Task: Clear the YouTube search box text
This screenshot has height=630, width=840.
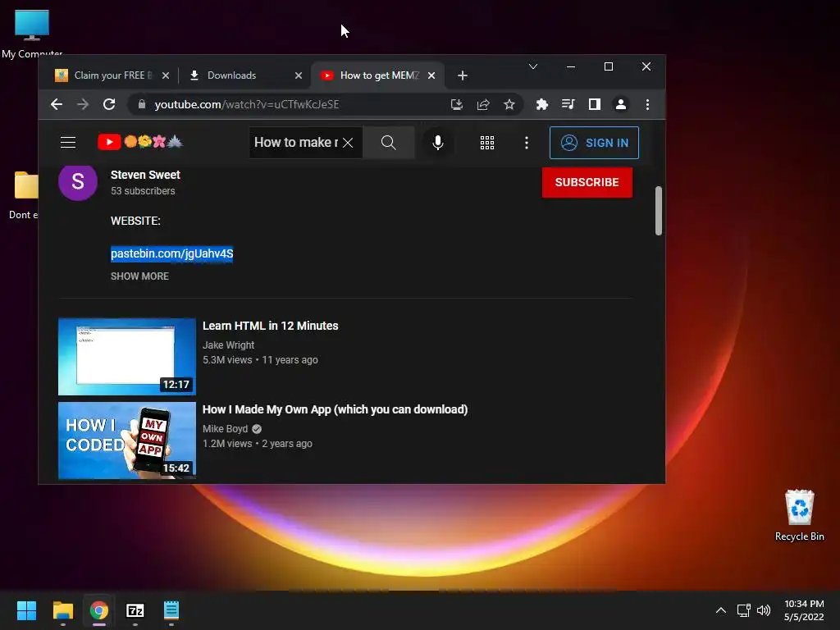Action: pyautogui.click(x=348, y=143)
